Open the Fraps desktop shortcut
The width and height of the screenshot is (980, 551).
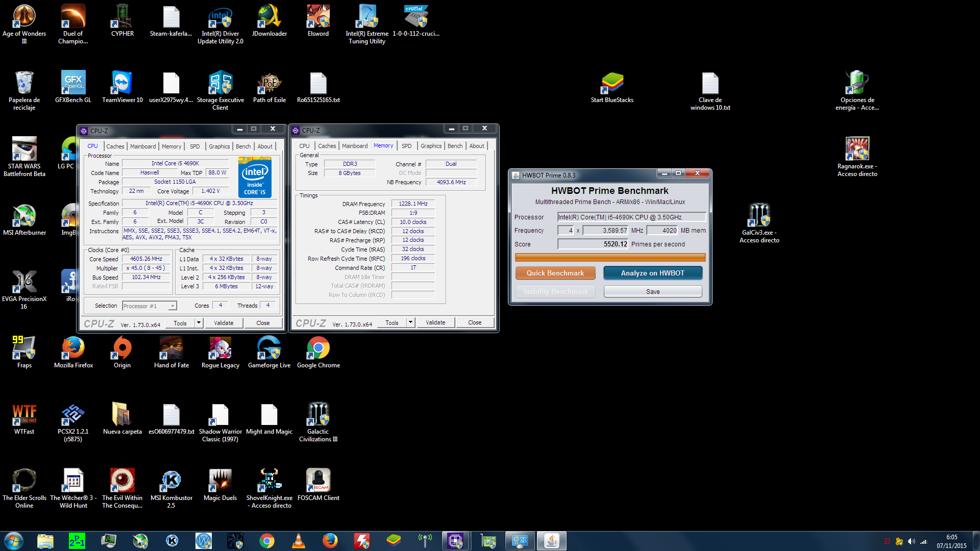(x=24, y=352)
